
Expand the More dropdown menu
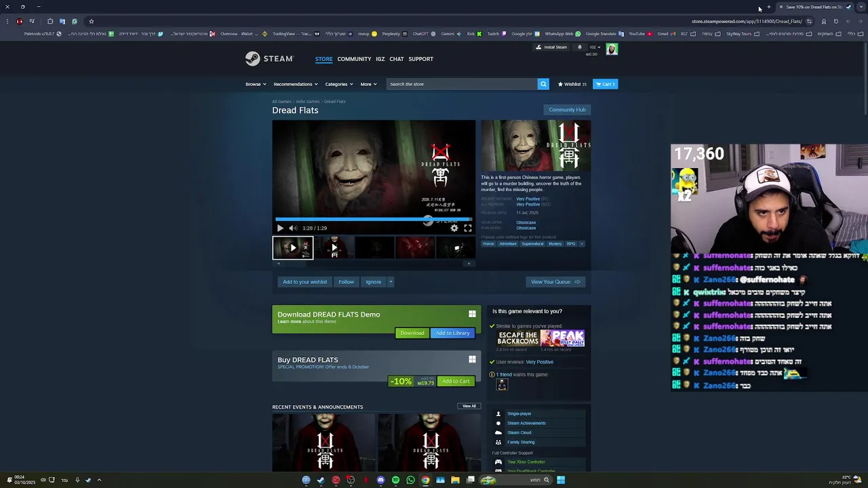[368, 84]
